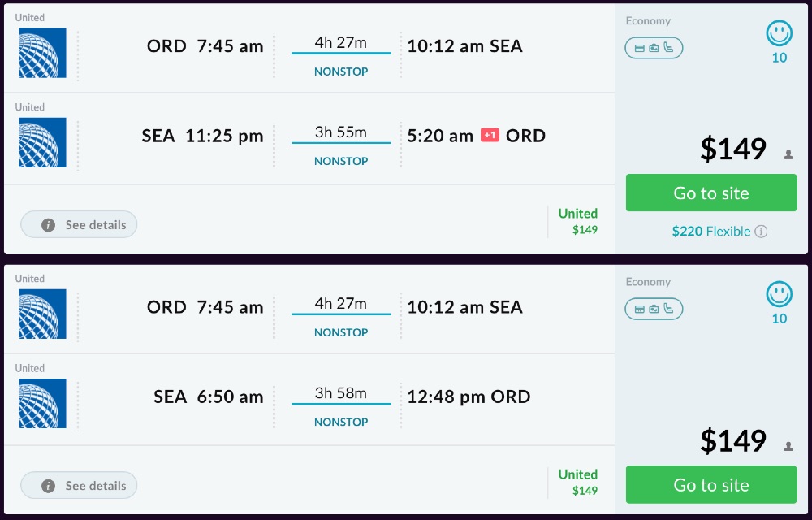Click the United logo for the SEA 11:25 pm flight

[42, 142]
